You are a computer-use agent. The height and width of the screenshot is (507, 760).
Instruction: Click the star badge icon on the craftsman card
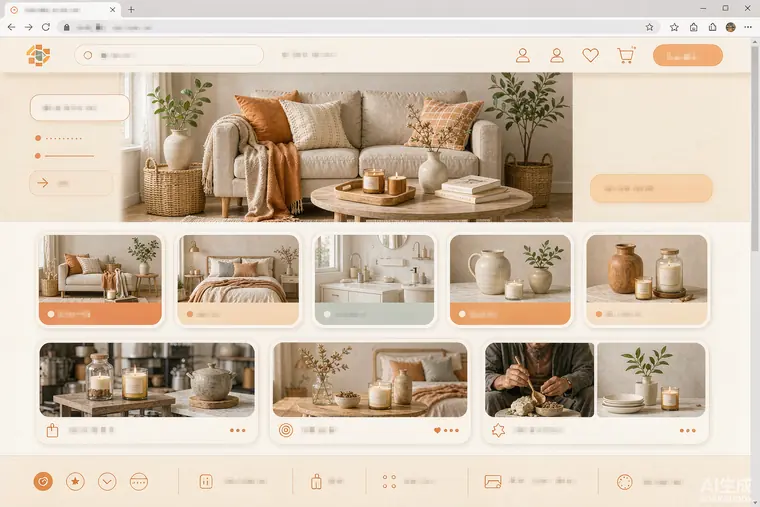click(x=498, y=430)
